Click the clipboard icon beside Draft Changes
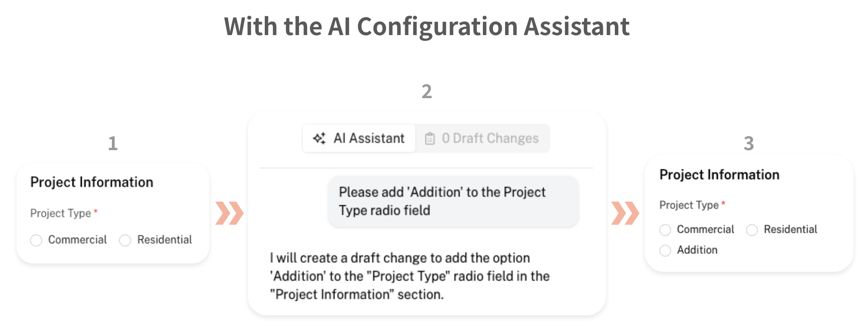 430,139
